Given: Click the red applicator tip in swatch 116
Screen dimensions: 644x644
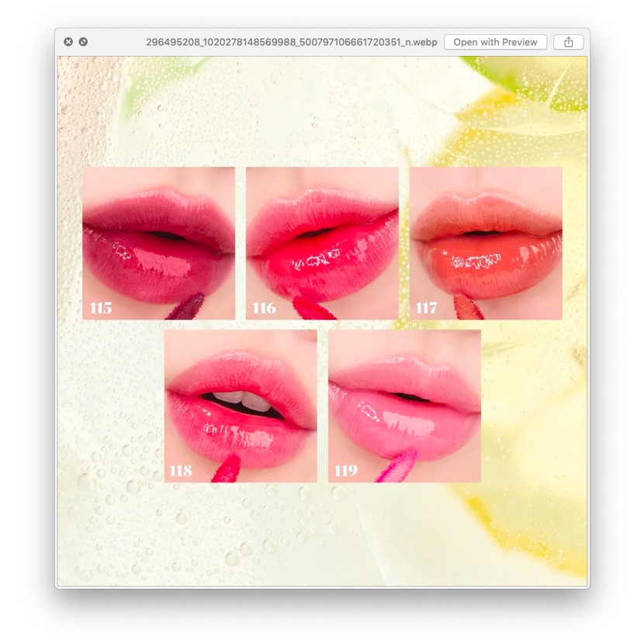Looking at the screenshot, I should pyautogui.click(x=310, y=310).
